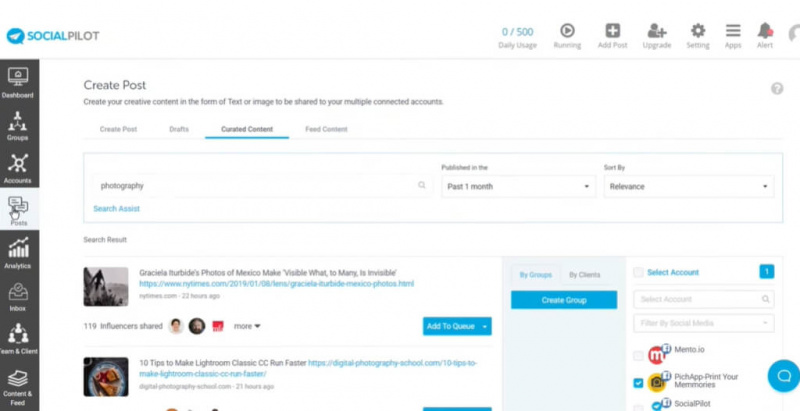
Task: Check the Mento.io account checkbox
Action: pos(638,355)
